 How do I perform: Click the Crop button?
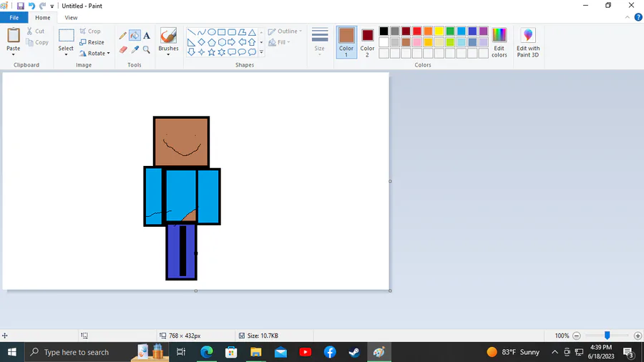point(90,31)
